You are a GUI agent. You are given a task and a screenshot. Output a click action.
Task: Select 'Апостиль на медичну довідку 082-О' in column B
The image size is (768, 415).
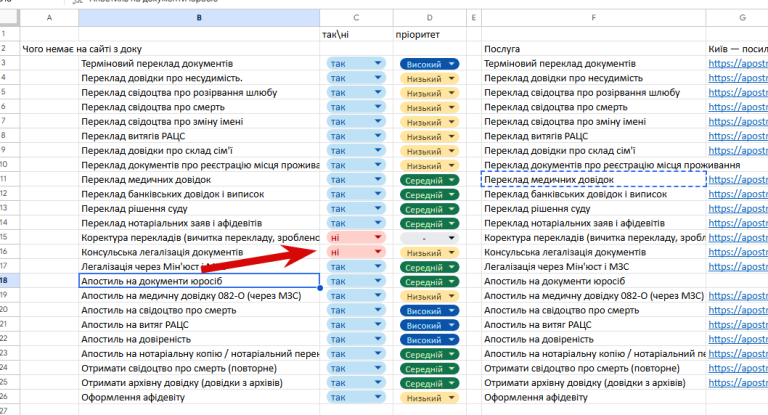(x=199, y=296)
